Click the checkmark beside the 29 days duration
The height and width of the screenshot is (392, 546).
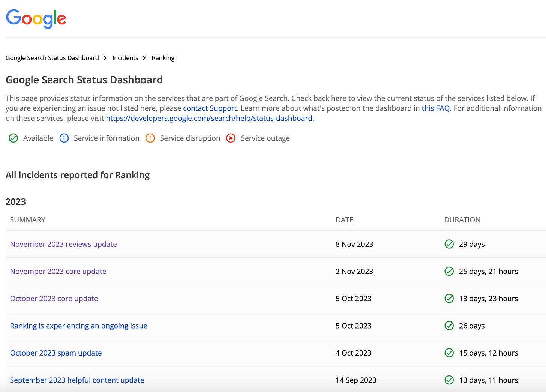449,244
